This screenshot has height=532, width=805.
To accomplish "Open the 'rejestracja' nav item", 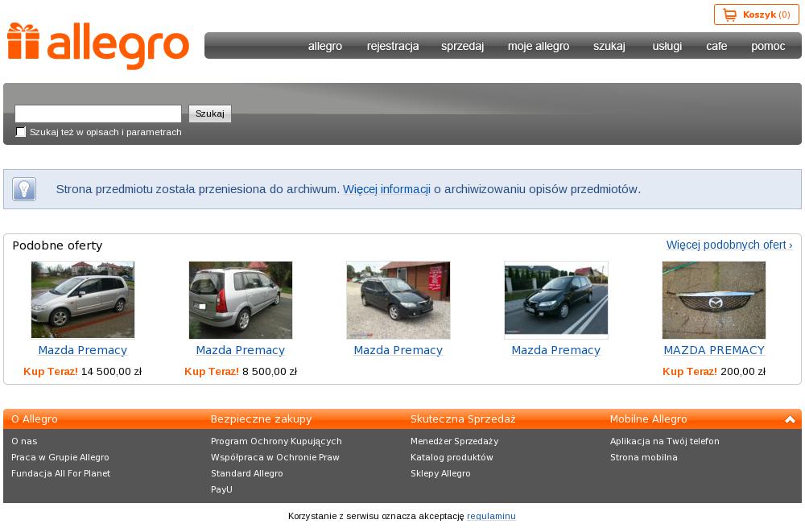I will (393, 46).
